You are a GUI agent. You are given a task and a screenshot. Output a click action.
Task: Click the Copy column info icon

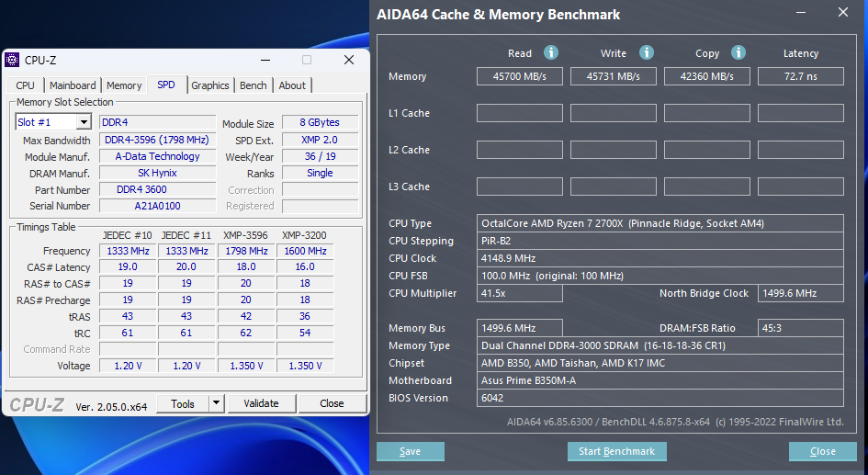tap(738, 52)
